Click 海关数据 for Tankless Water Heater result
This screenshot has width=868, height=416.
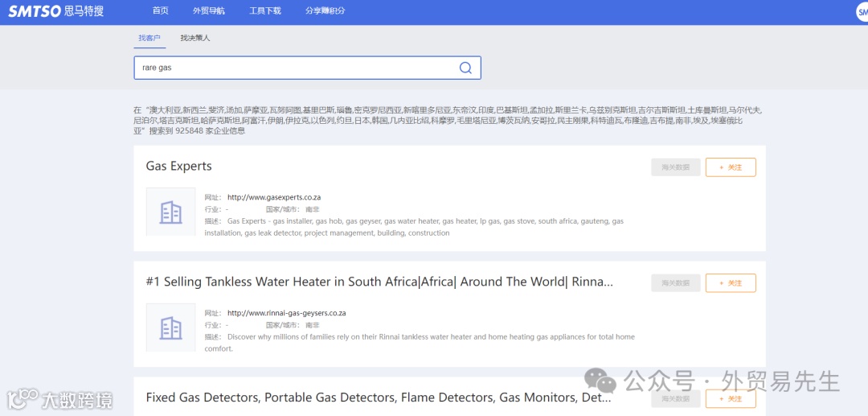point(676,283)
